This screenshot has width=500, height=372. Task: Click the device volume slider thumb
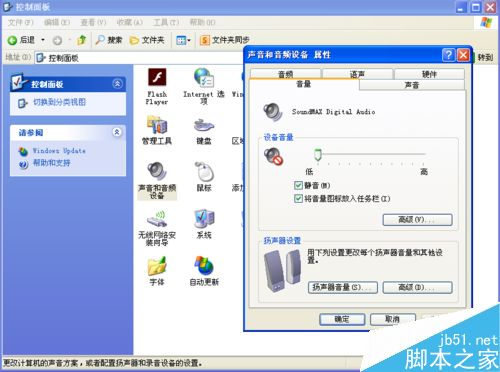coord(318,155)
